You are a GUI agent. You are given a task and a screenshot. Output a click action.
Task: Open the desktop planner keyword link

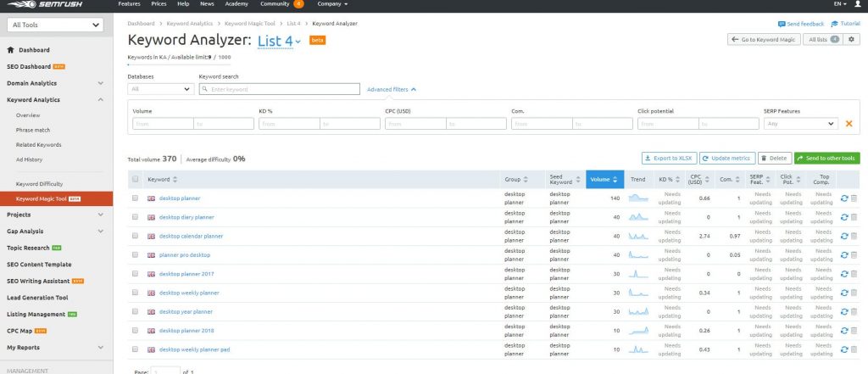tap(180, 198)
